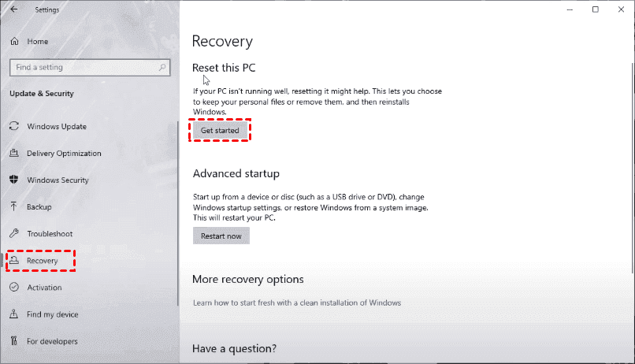
Task: Click the Activation checkmark icon
Action: pos(13,288)
